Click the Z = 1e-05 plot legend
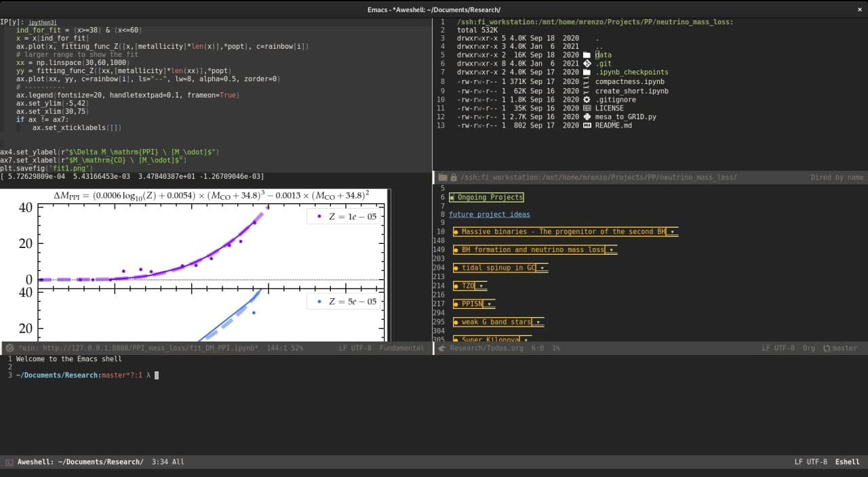The image size is (868, 477). [x=344, y=217]
